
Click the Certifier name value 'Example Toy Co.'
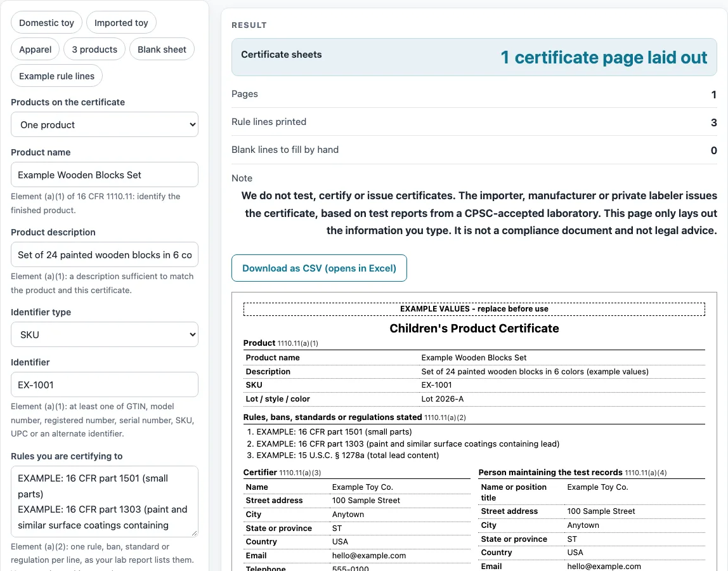pyautogui.click(x=363, y=487)
